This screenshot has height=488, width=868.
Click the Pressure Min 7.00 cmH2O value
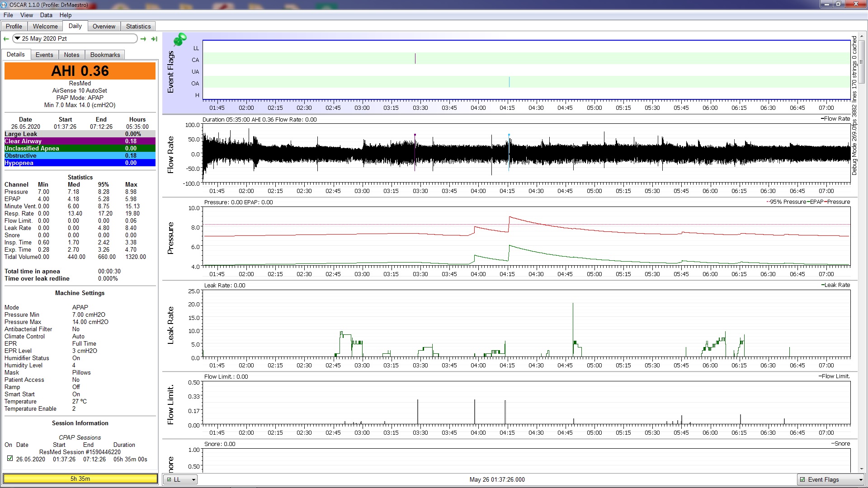89,314
